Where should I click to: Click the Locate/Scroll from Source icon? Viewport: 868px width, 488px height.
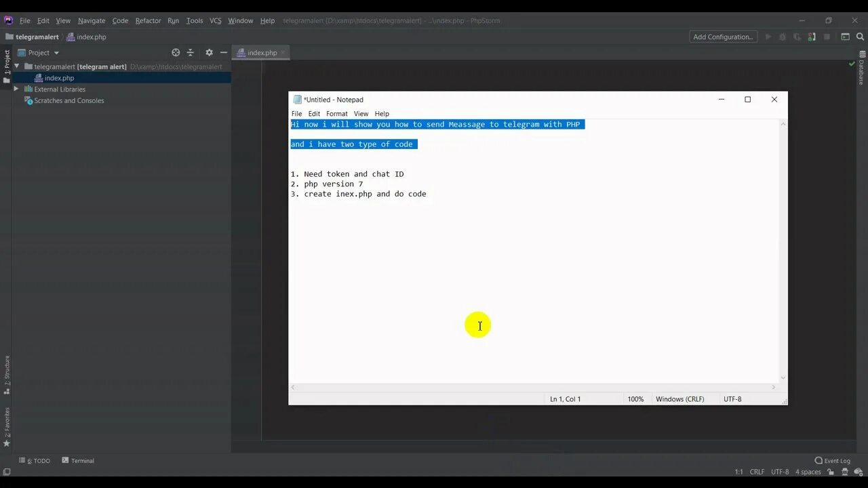pos(176,52)
